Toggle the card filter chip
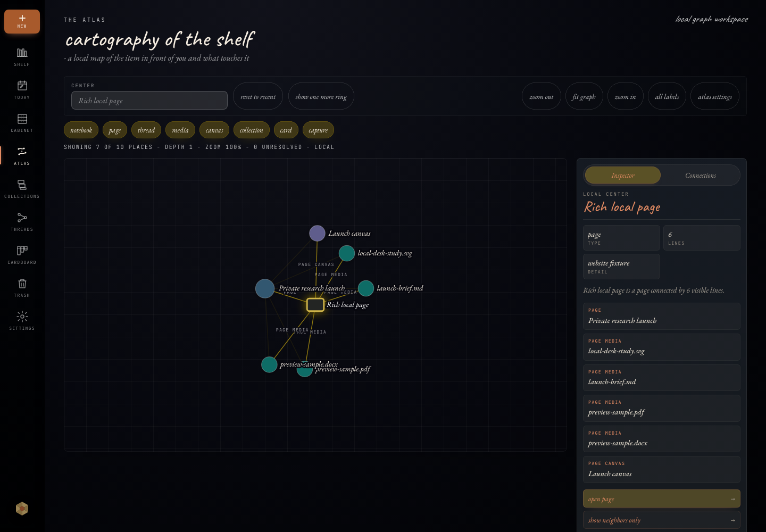Viewport: 766px width, 532px height. tap(286, 130)
